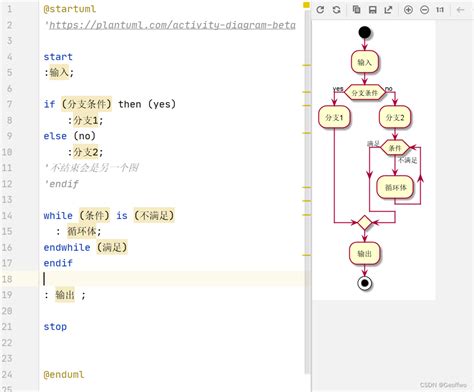Image resolution: width=474 pixels, height=392 pixels.
Task: Click the '分支1' activity node in the diagram
Action: tap(334, 117)
